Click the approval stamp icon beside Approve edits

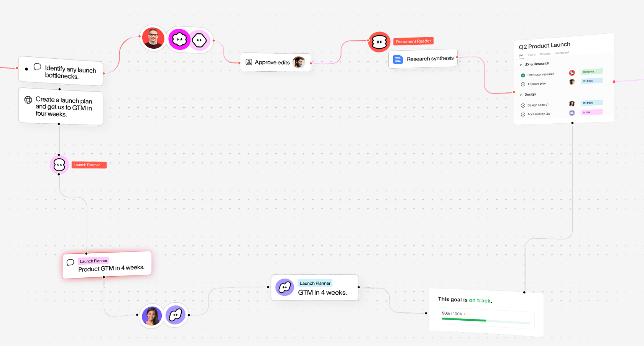coord(249,62)
